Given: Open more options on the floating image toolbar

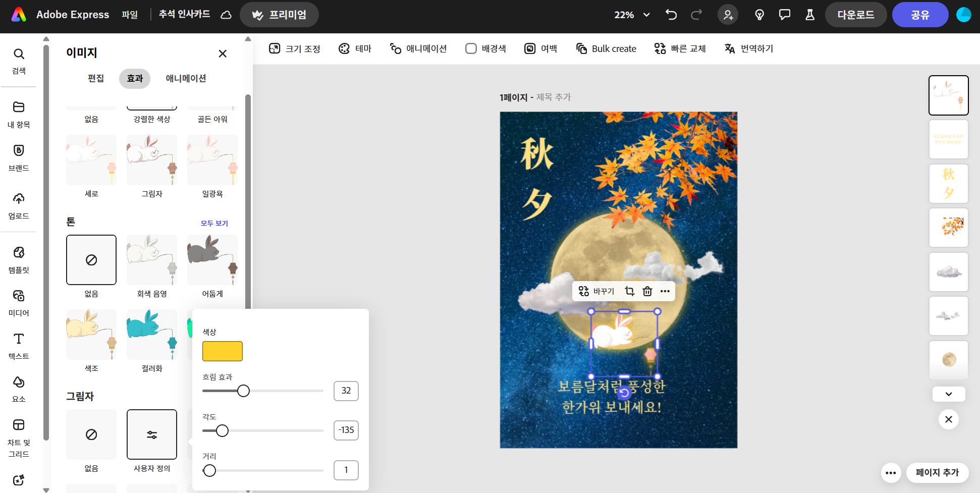Looking at the screenshot, I should pyautogui.click(x=665, y=291).
